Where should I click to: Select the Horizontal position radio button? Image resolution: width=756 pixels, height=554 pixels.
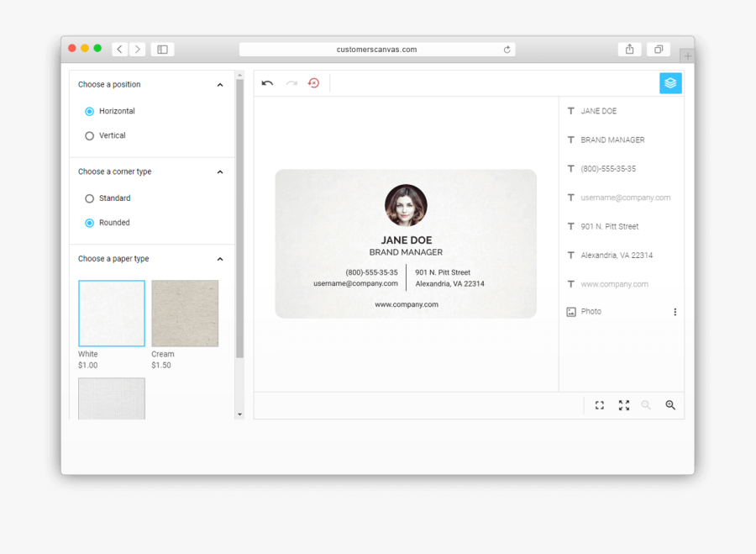point(89,112)
